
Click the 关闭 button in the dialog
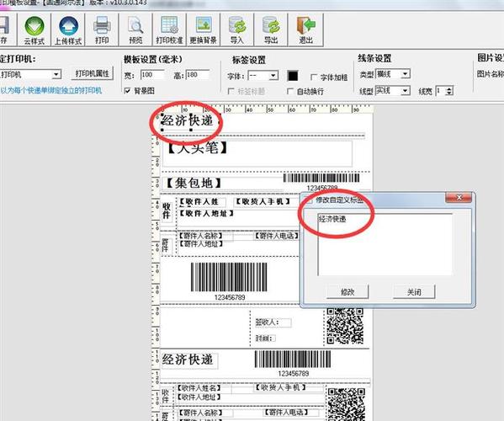[x=414, y=292]
